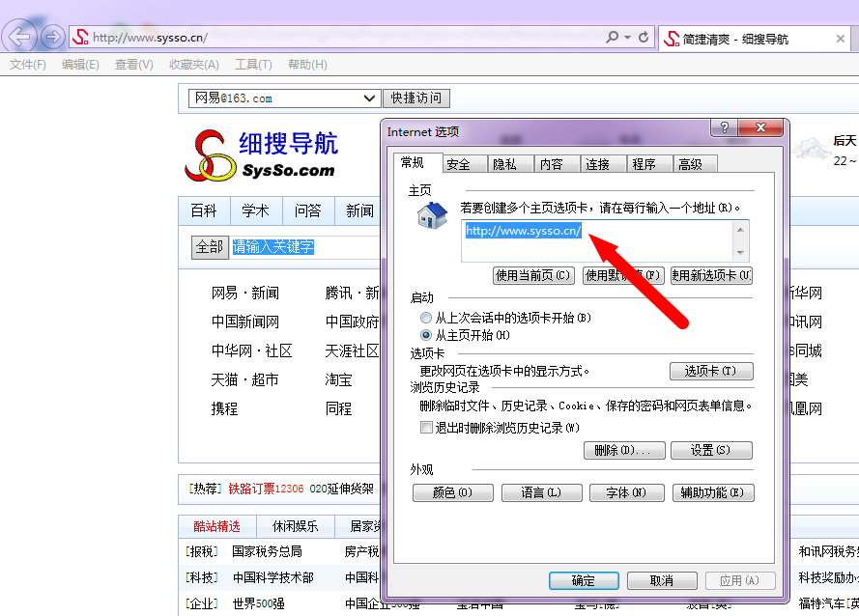Click the 选项卡(T) settings button
This screenshot has width=859, height=616.
coord(711,372)
